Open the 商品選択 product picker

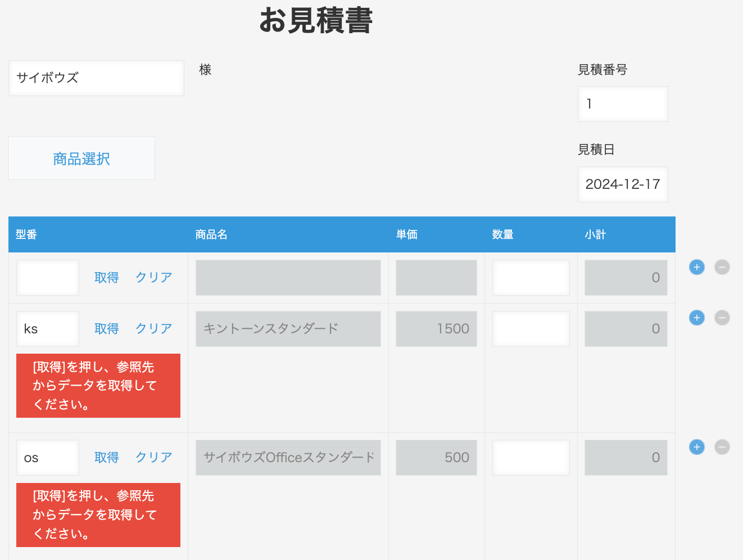[81, 159]
